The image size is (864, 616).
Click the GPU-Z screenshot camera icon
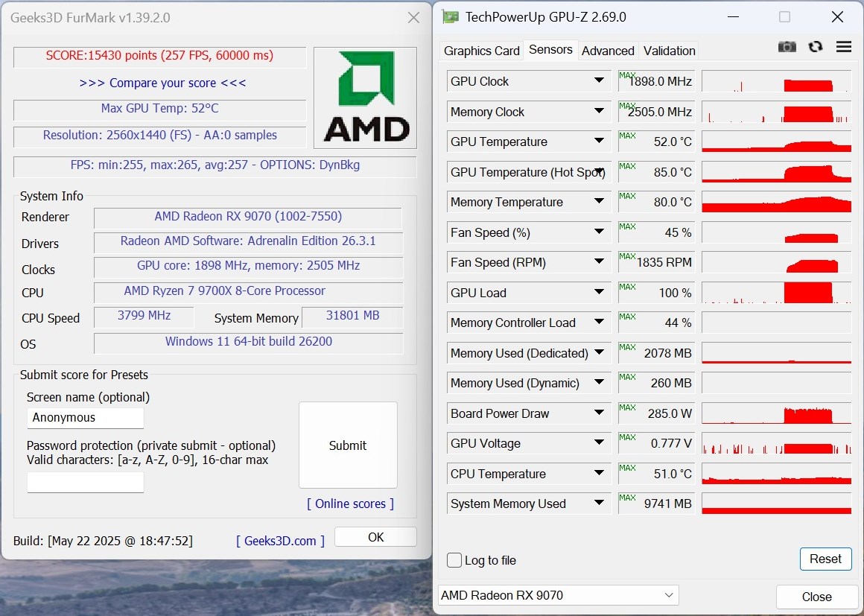pos(787,47)
